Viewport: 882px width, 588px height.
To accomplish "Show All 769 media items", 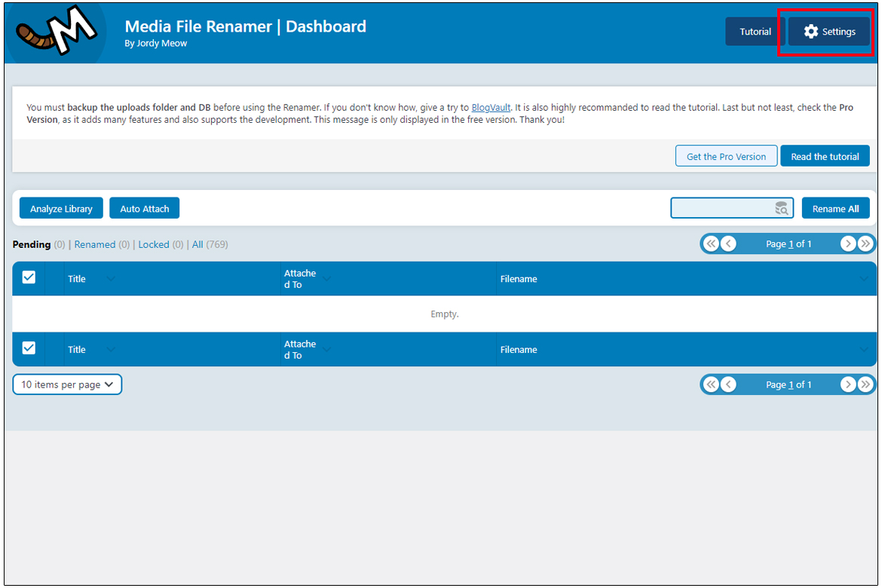I will (198, 244).
